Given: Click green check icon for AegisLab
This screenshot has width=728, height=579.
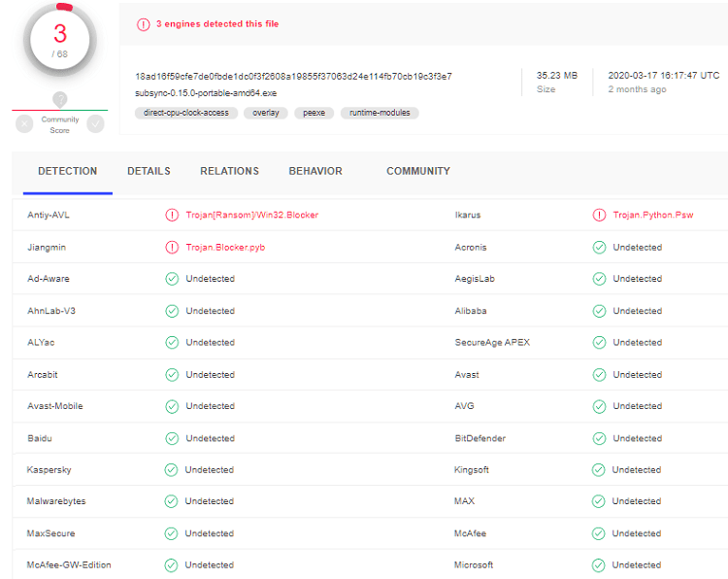Looking at the screenshot, I should click(x=599, y=279).
